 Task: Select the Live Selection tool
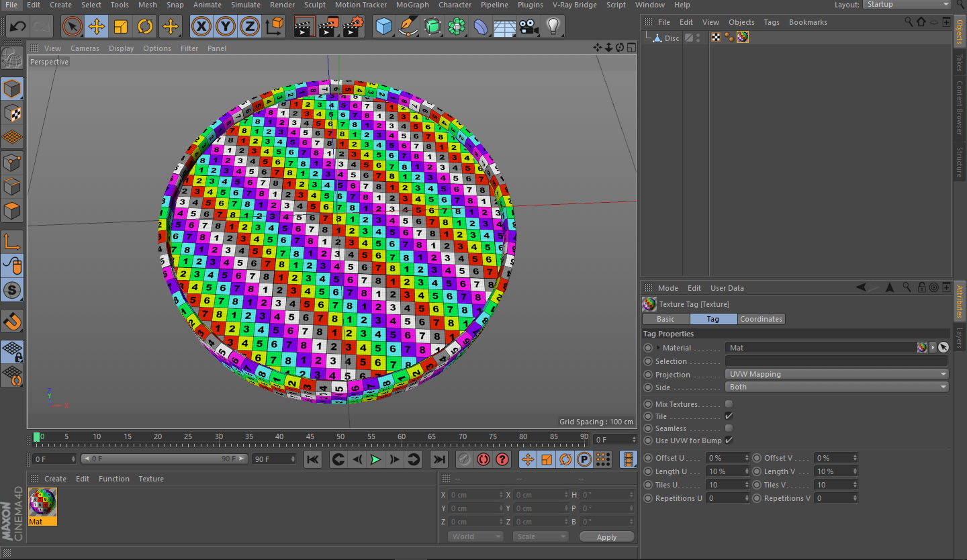pos(73,27)
